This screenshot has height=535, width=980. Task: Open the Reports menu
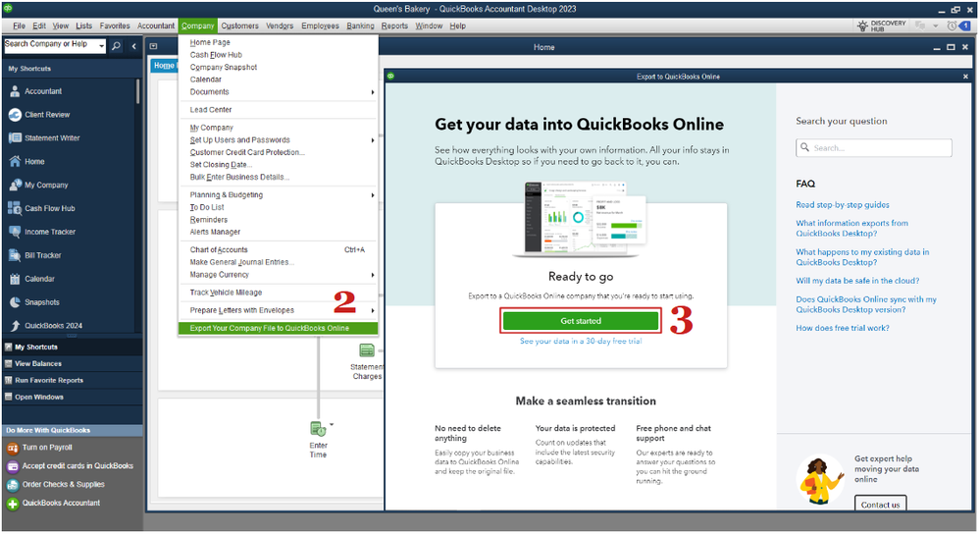[394, 26]
